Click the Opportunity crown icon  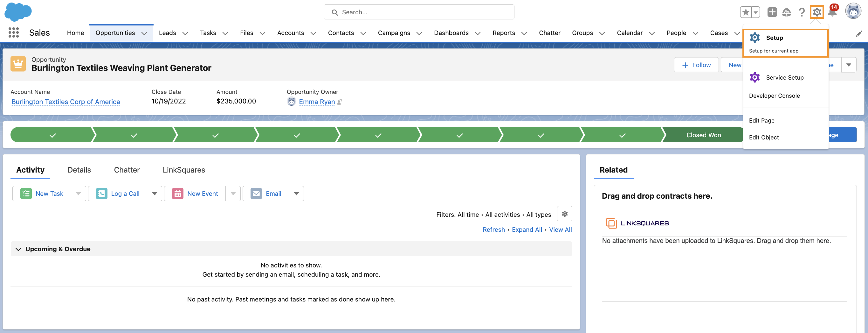tap(18, 64)
